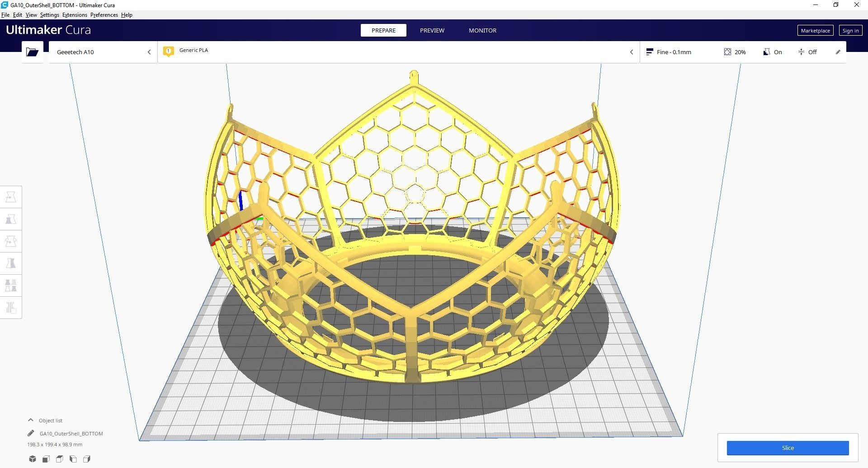The height and width of the screenshot is (468, 868).
Task: Expand the Geeetech A10 printer selector
Action: pyautogui.click(x=103, y=52)
